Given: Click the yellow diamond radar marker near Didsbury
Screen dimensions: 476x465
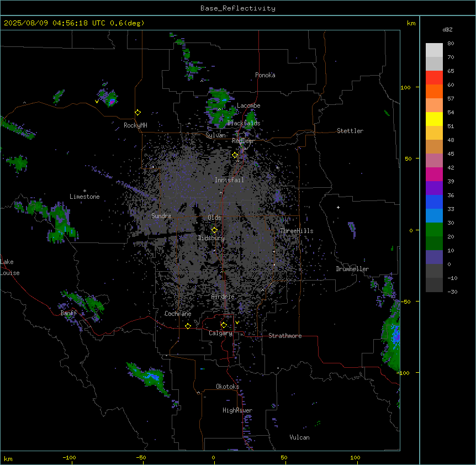Looking at the screenshot, I should [215, 230].
